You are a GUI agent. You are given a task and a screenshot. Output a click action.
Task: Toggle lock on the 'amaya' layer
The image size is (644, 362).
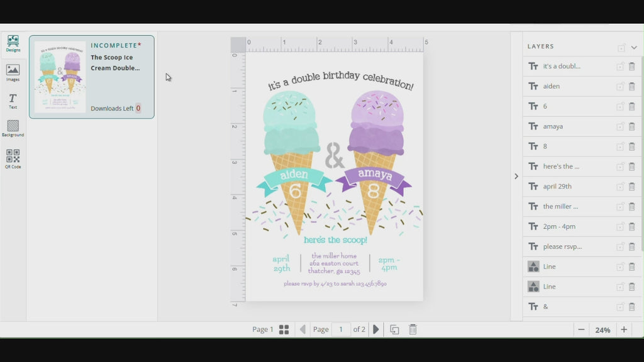(x=620, y=126)
